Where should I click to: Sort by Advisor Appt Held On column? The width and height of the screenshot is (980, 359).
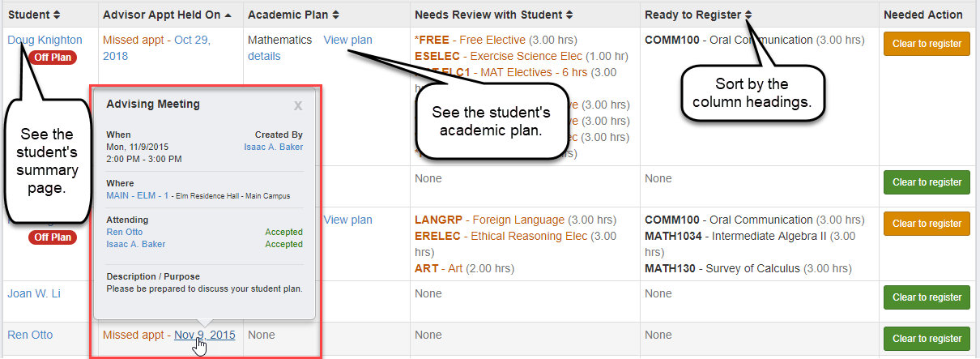pos(166,15)
